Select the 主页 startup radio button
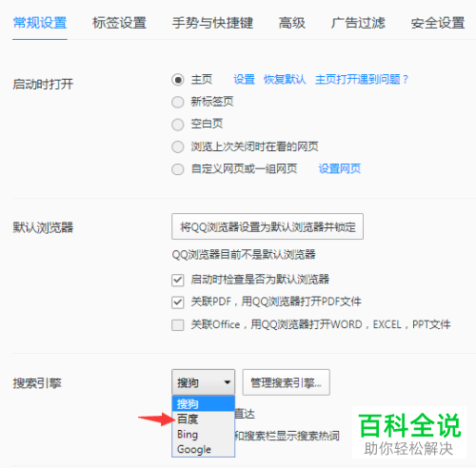The image size is (476, 468). 178,80
